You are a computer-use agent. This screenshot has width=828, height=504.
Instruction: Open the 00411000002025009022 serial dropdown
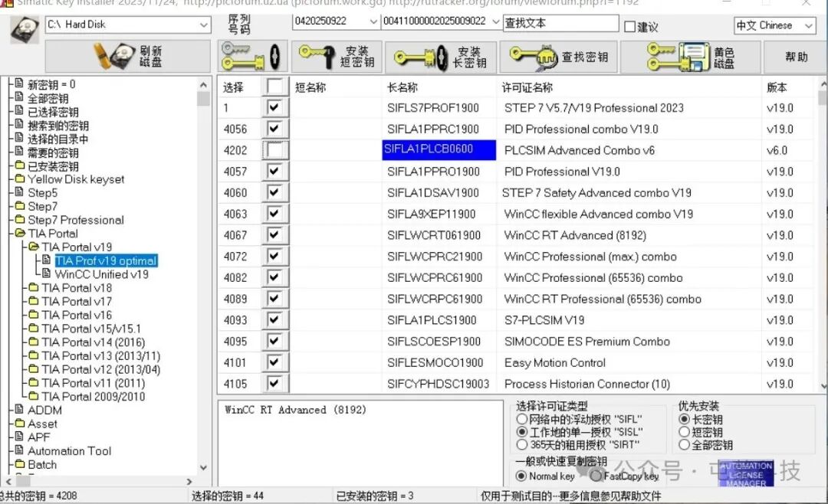click(495, 21)
